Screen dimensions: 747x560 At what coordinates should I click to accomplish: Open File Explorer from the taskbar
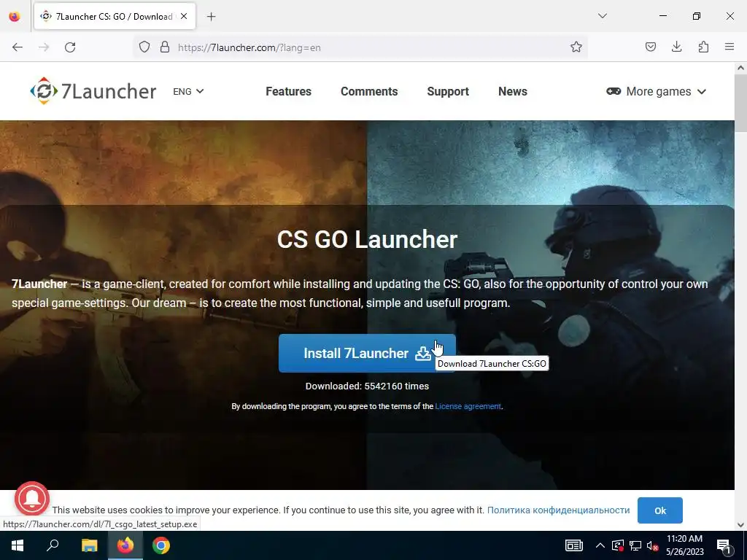[x=89, y=545]
